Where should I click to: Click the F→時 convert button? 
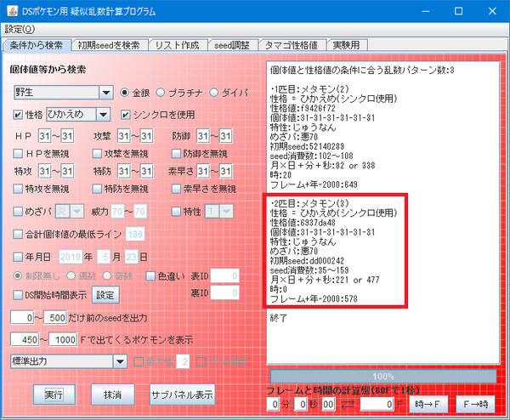tap(475, 405)
